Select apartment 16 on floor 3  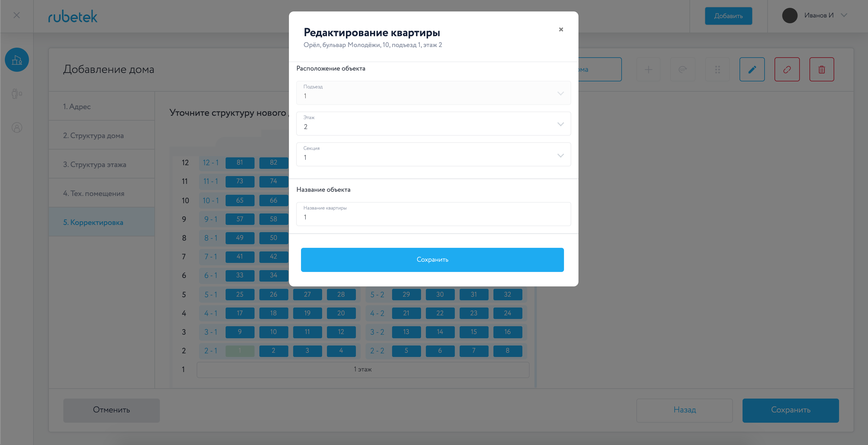coord(508,332)
